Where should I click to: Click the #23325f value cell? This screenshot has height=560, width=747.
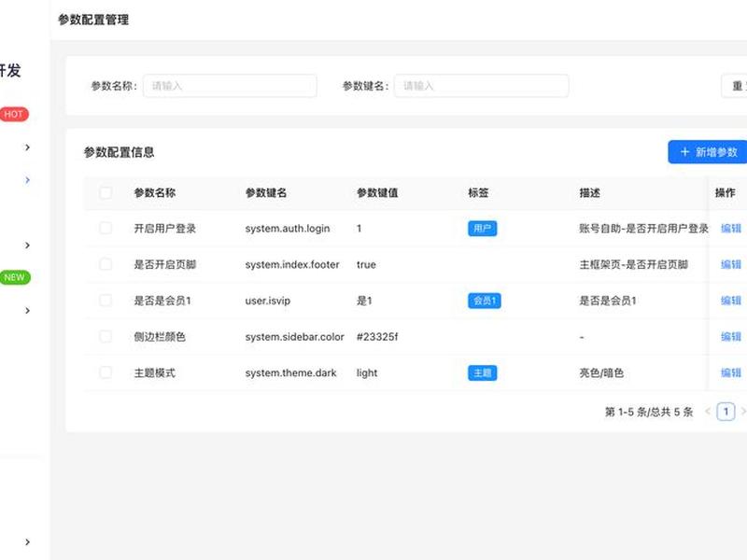click(377, 337)
